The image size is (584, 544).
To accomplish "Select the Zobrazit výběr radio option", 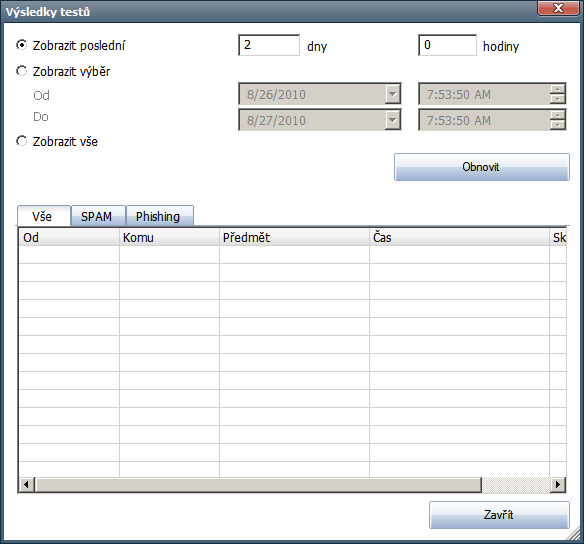I will tap(22, 71).
